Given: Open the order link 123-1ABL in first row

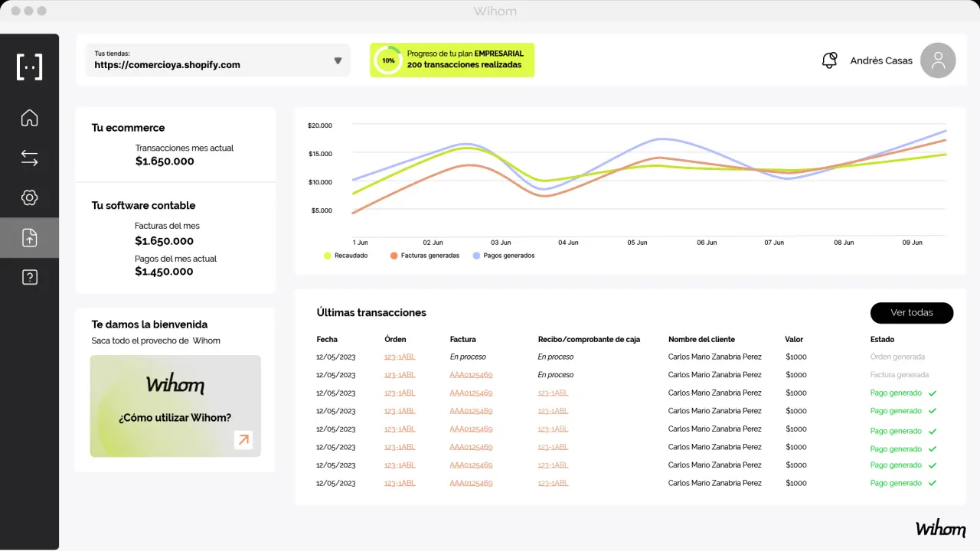Looking at the screenshot, I should 400,357.
